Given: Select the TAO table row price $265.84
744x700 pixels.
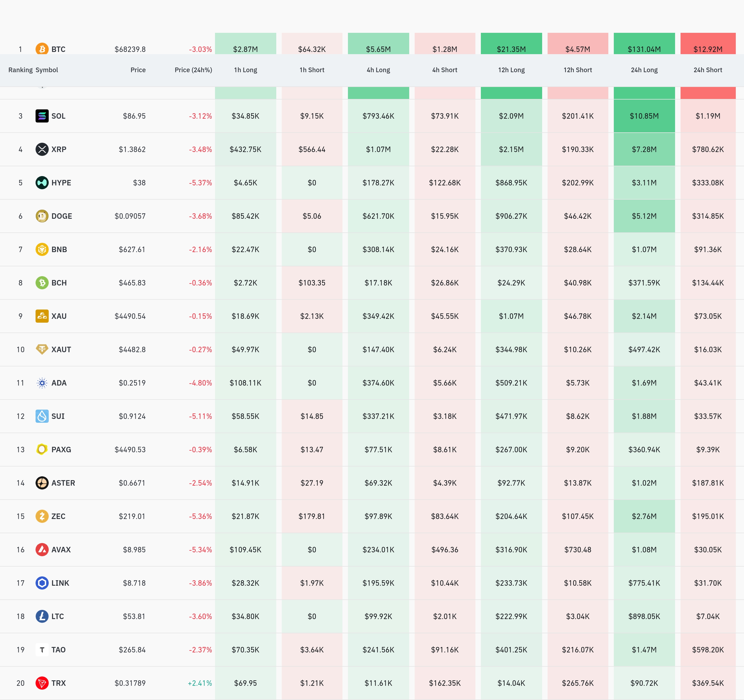Looking at the screenshot, I should 132,650.
